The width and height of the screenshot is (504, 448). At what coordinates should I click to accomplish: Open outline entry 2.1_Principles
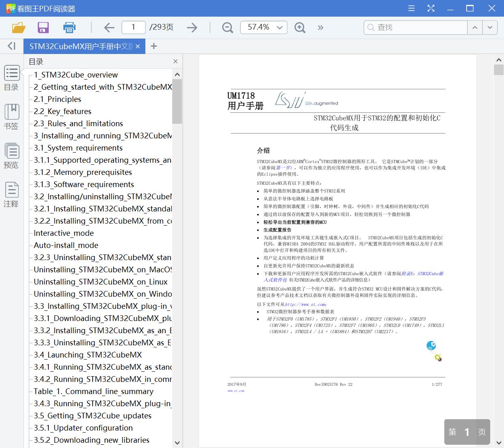[x=57, y=99]
